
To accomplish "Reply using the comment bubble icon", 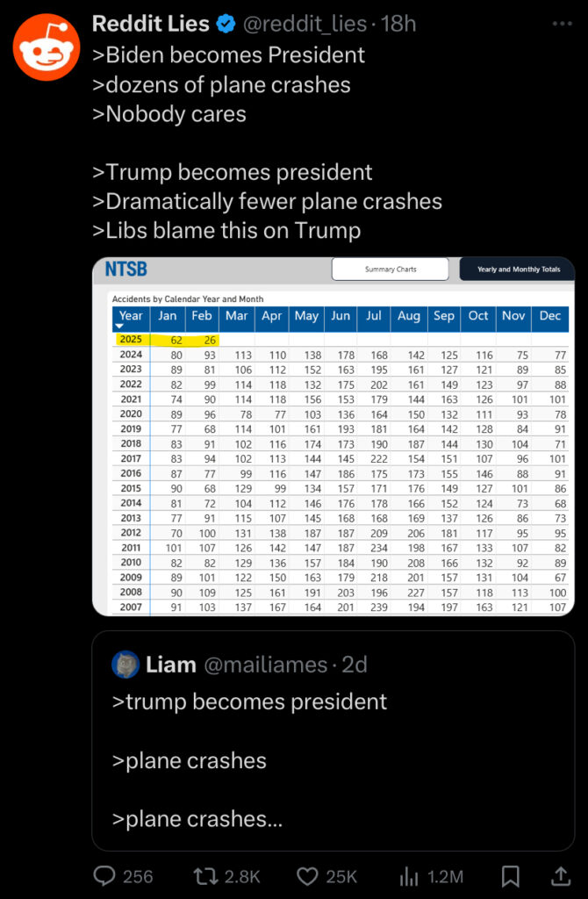I will click(x=104, y=875).
